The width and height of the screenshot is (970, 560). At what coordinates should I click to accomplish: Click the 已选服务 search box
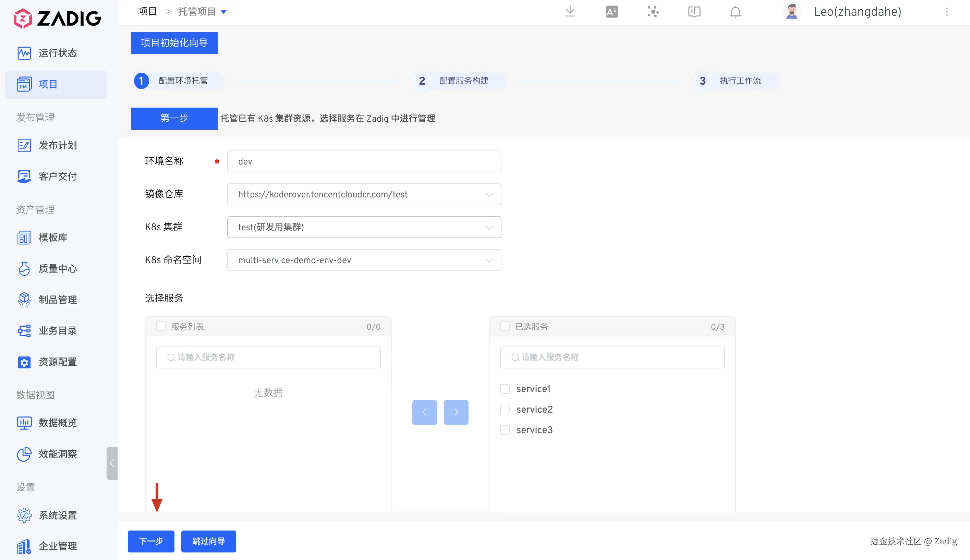click(612, 357)
